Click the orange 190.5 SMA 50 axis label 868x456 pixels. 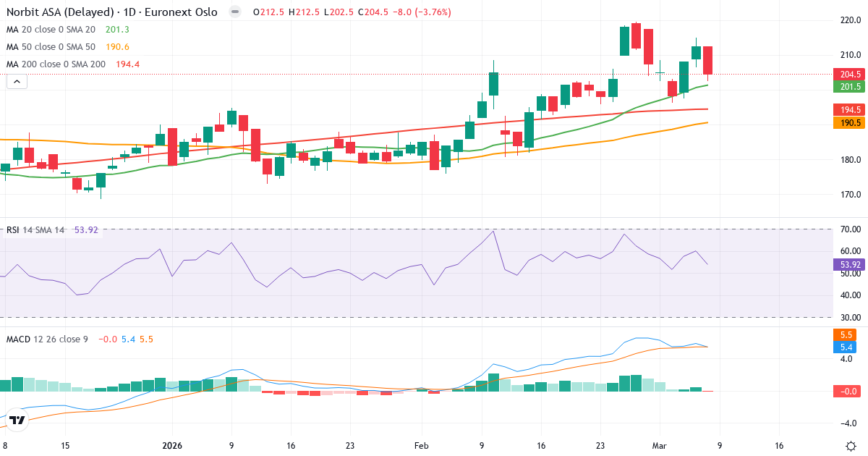click(850, 123)
